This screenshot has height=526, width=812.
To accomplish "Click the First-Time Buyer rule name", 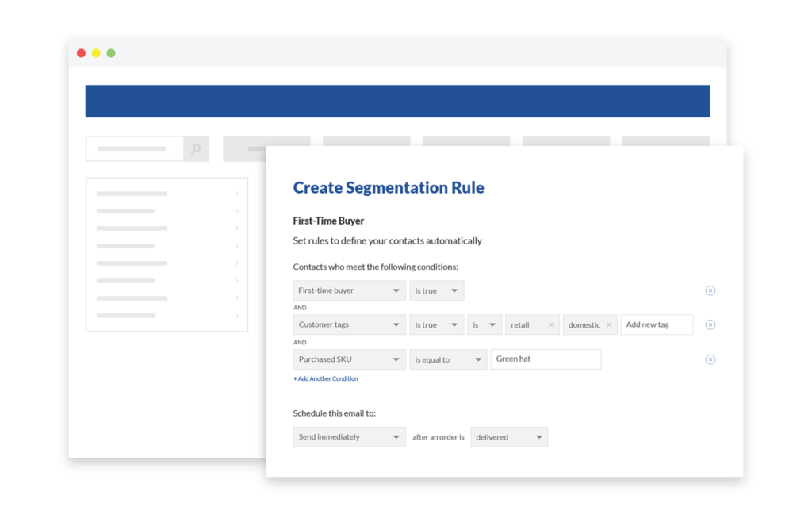I will point(328,221).
